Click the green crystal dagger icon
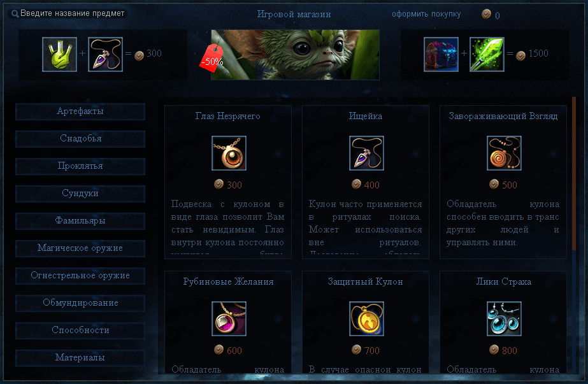Image resolution: width=588 pixels, height=384 pixels. click(x=487, y=54)
